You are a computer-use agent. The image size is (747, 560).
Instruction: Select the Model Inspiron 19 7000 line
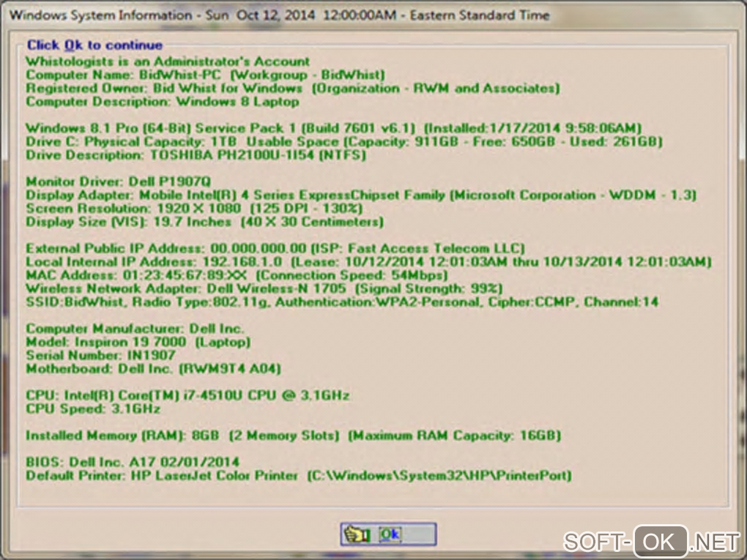coord(138,341)
